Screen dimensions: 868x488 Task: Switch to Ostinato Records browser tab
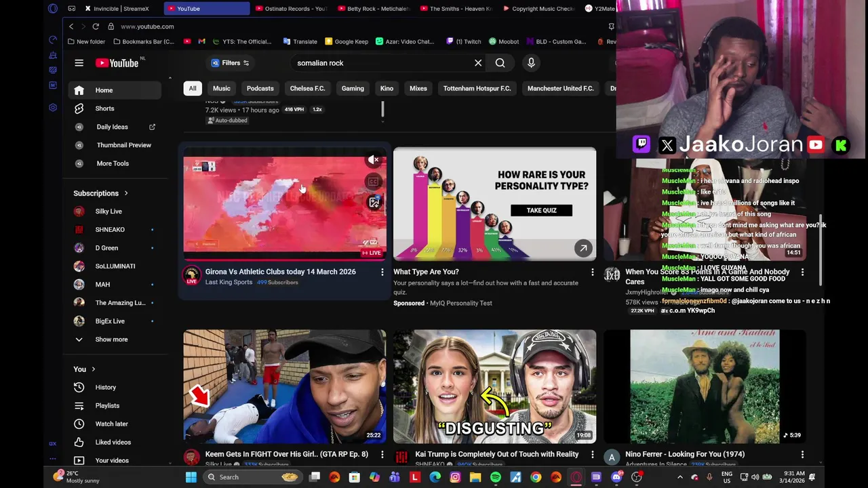tap(292, 9)
